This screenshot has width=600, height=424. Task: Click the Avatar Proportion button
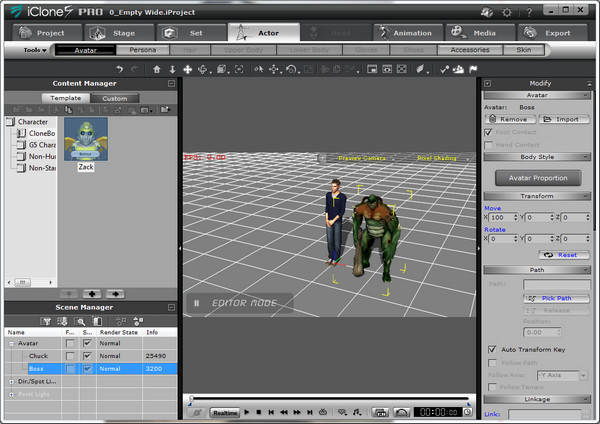[537, 177]
